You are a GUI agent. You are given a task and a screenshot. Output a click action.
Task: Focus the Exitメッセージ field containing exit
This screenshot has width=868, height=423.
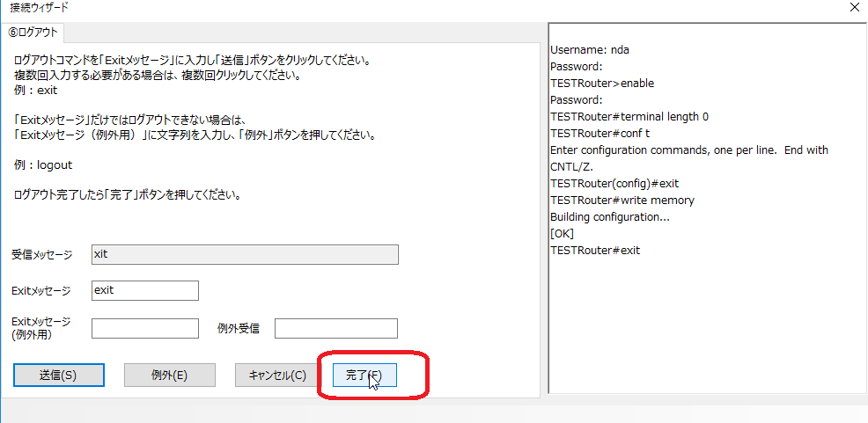[x=145, y=290]
